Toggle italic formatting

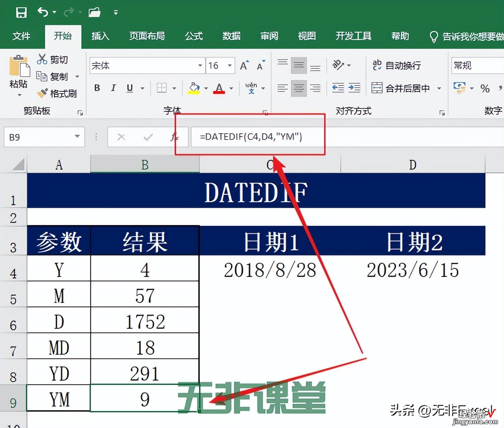click(113, 88)
